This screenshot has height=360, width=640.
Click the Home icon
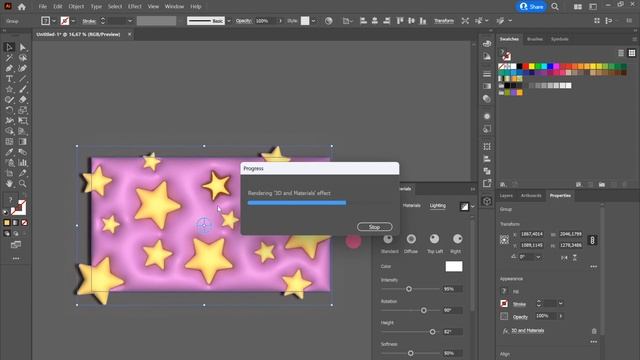coord(22,7)
